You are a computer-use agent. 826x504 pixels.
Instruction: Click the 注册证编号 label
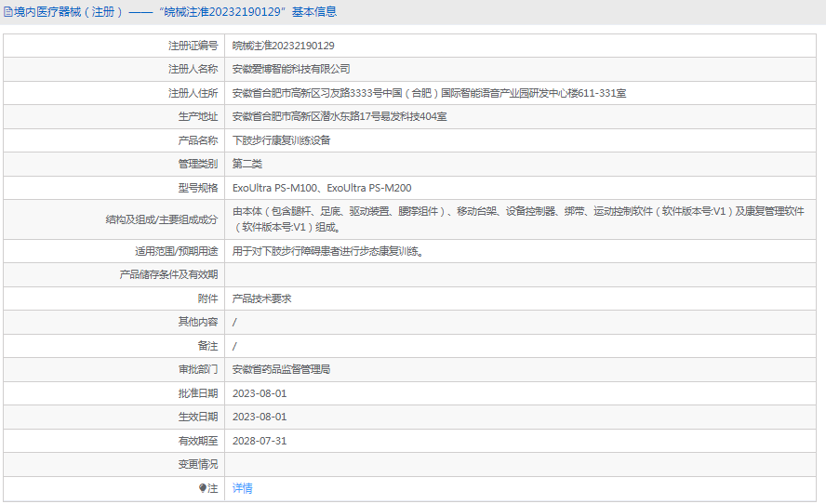pos(193,46)
